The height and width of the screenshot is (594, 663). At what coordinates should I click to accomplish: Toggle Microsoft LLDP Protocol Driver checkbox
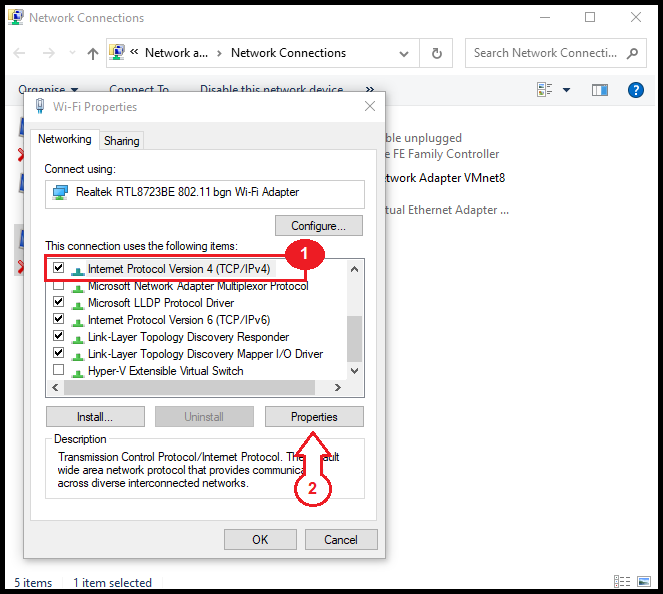tap(58, 302)
